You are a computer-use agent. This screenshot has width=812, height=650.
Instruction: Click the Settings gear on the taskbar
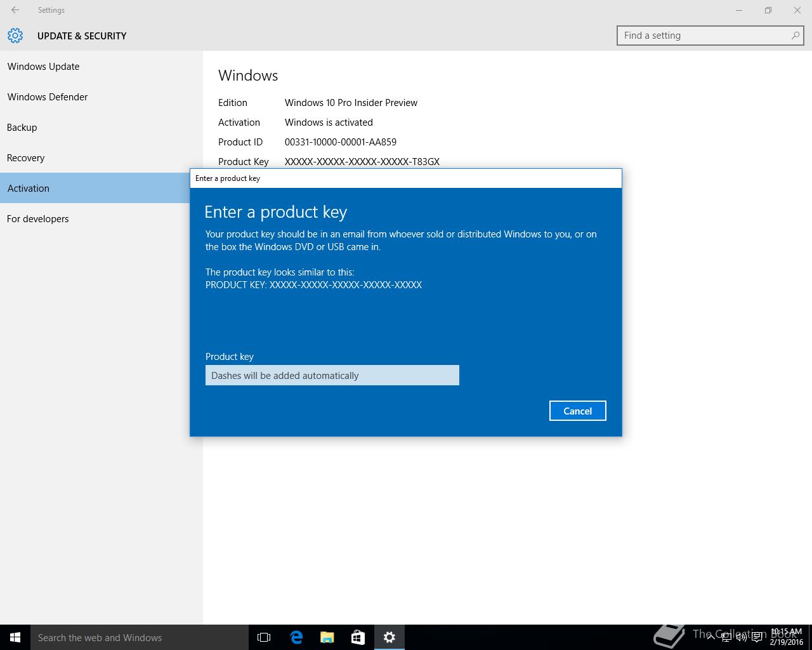390,637
